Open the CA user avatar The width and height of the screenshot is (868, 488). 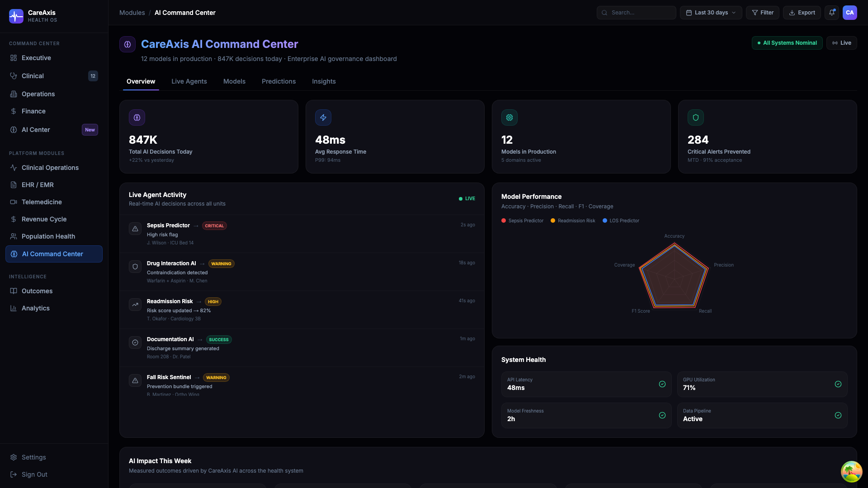point(850,13)
